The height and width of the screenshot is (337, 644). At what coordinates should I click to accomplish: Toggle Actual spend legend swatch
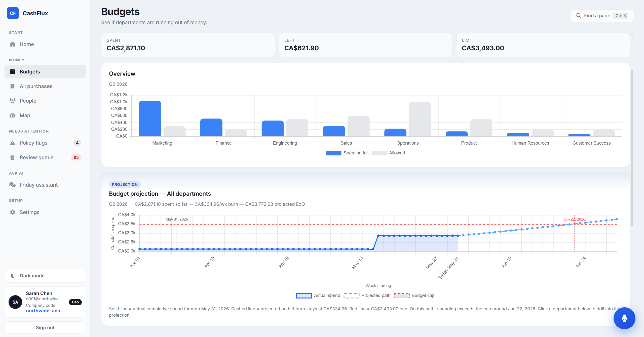[304, 296]
